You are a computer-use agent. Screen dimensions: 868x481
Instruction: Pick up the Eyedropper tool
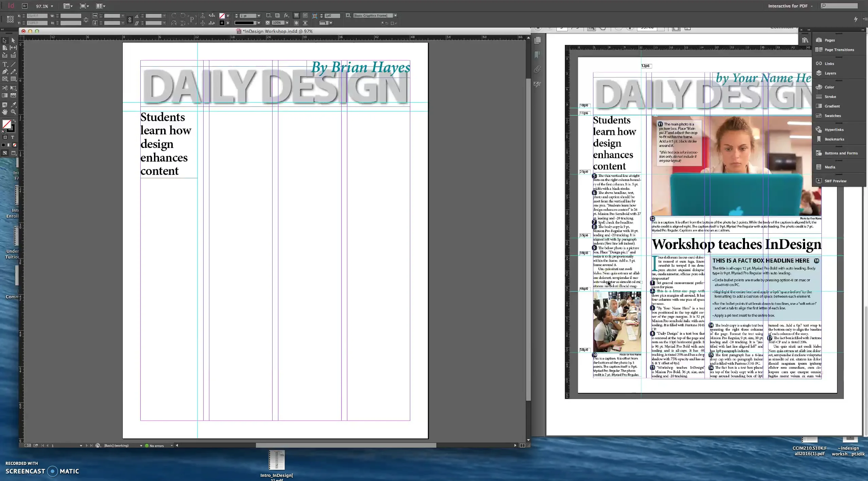coord(13,104)
